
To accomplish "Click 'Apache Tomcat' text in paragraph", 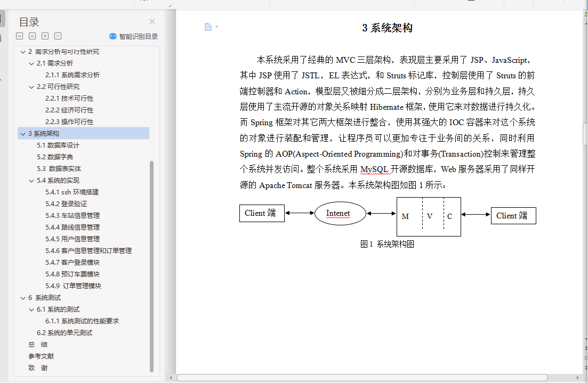I will pos(286,185).
